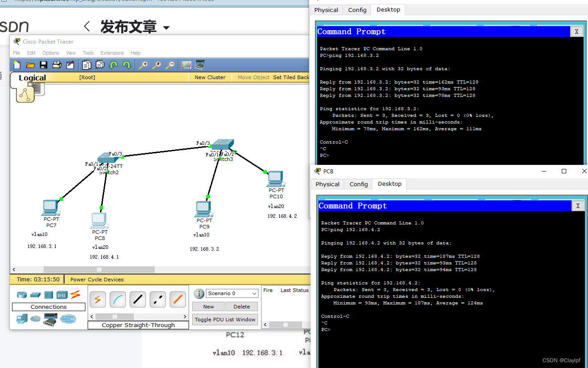Click the Zoom Reset magnifier icon

pos(157,65)
